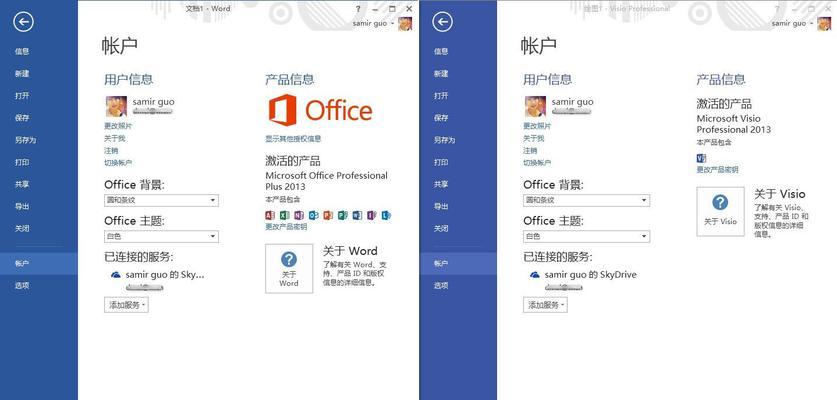Click the InfoPath product icon
This screenshot has width=837, height=400.
(x=372, y=215)
